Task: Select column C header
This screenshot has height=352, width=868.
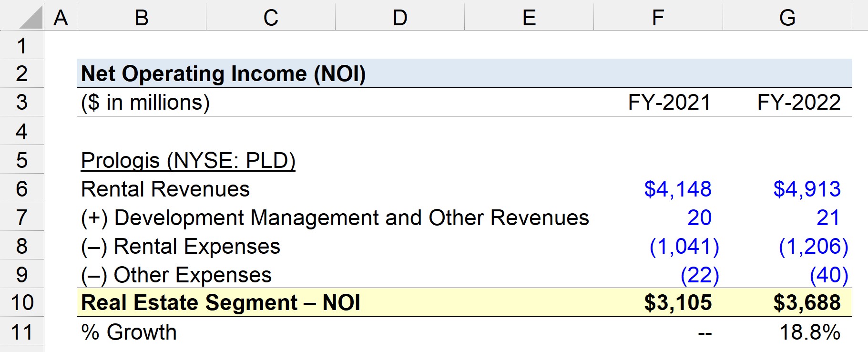Action: (271, 18)
